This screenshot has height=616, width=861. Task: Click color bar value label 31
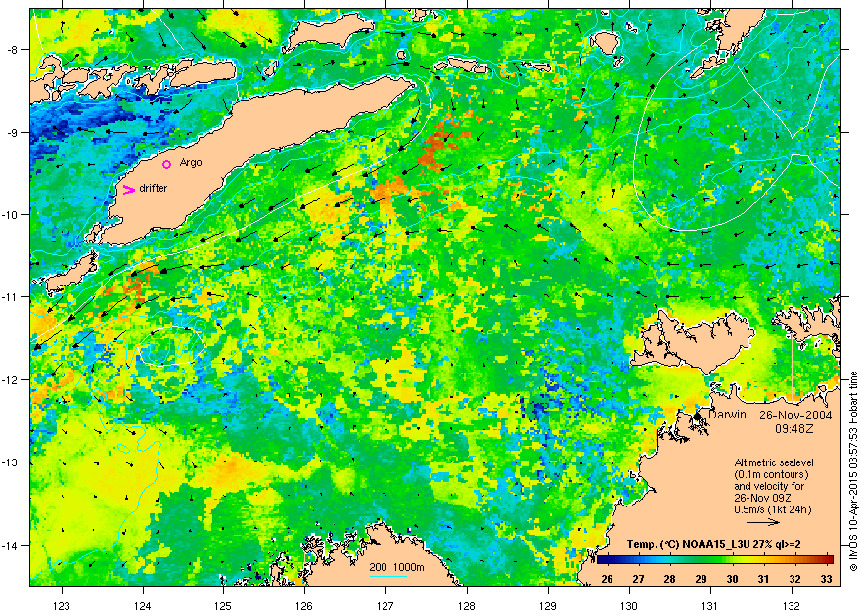763,579
